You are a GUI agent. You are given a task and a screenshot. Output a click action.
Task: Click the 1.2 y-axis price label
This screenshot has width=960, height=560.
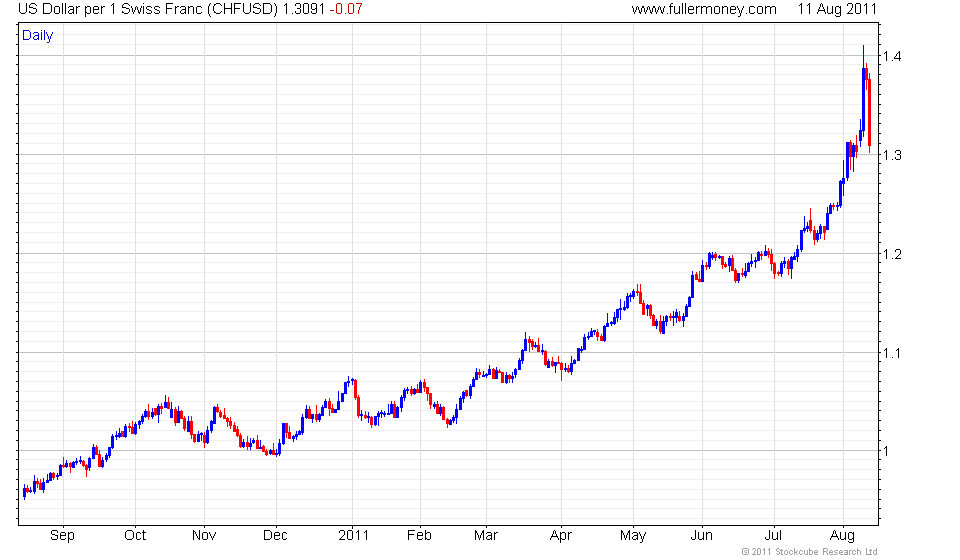[x=892, y=254]
